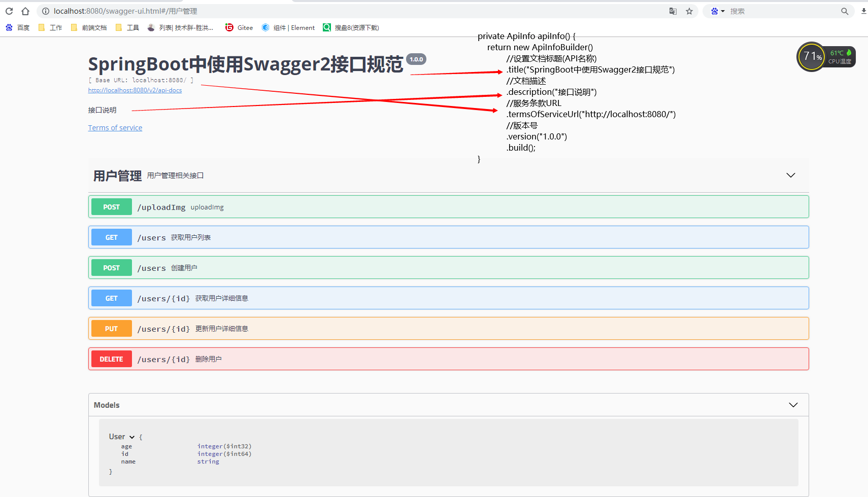Click the translate page icon in address bar

click(x=673, y=11)
